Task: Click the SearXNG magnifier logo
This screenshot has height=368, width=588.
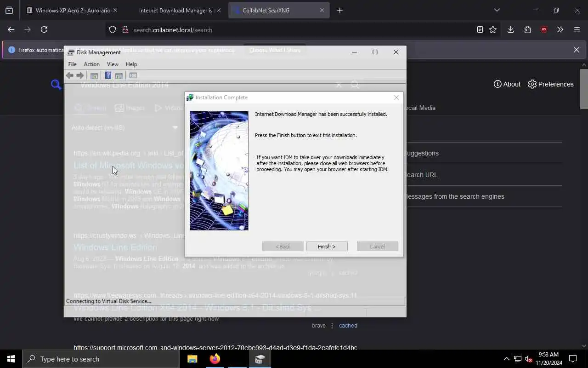Action: click(x=56, y=84)
